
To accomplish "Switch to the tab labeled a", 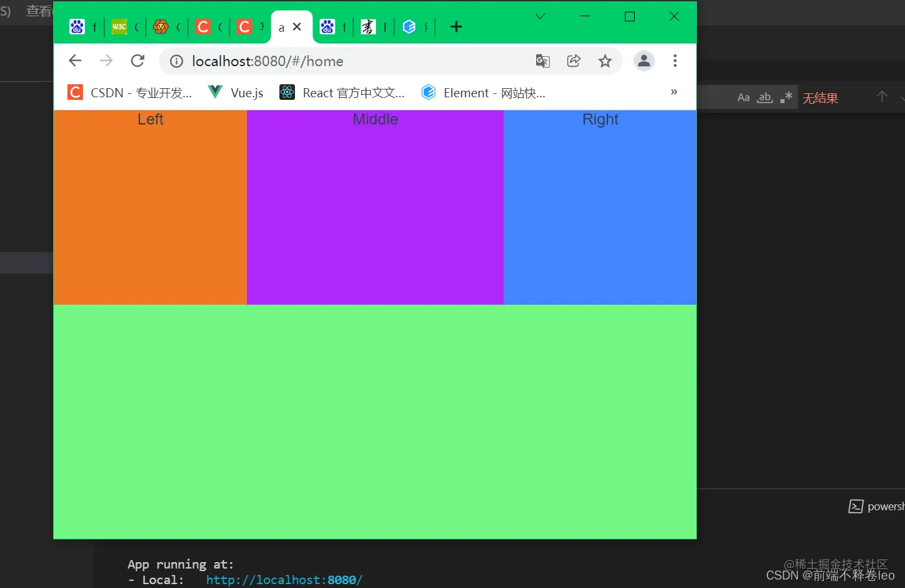I will pos(281,27).
